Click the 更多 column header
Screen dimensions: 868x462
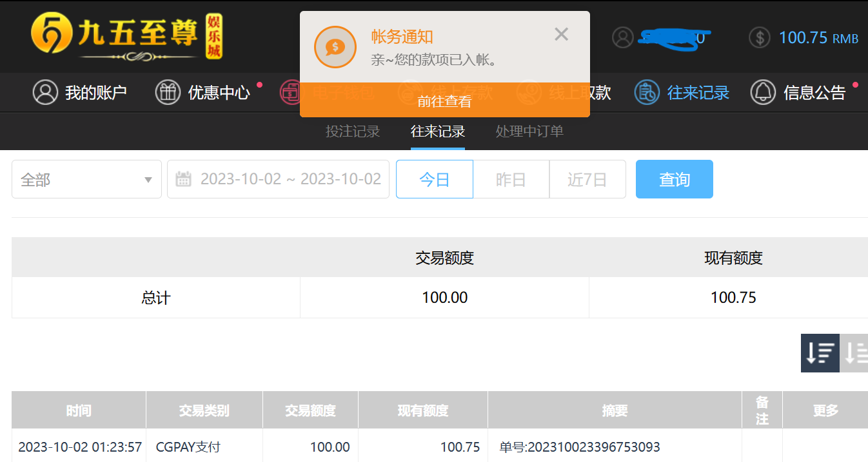coord(825,410)
